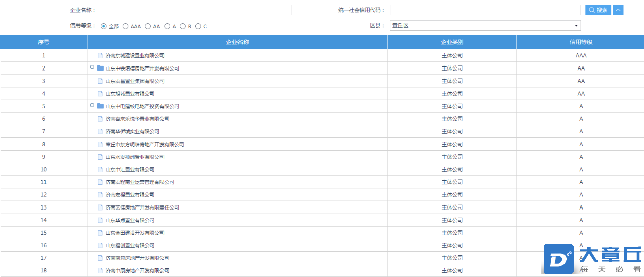Click the file icon beside 山东旭城置业有限公司
Image resolution: width=644 pixels, height=277 pixels.
tap(100, 94)
